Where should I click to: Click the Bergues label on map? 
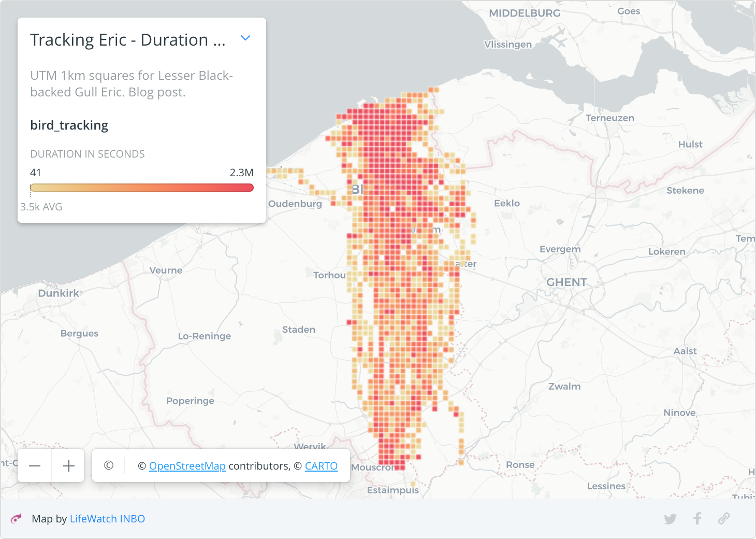click(x=79, y=333)
